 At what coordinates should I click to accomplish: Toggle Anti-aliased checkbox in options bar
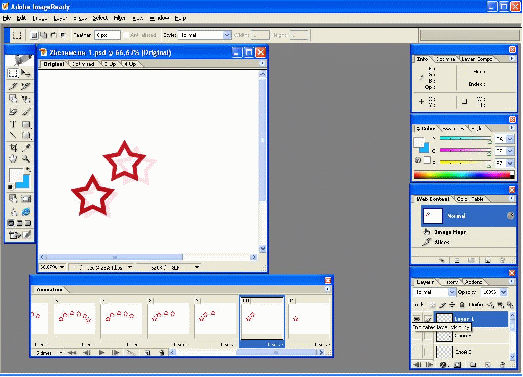click(x=126, y=35)
